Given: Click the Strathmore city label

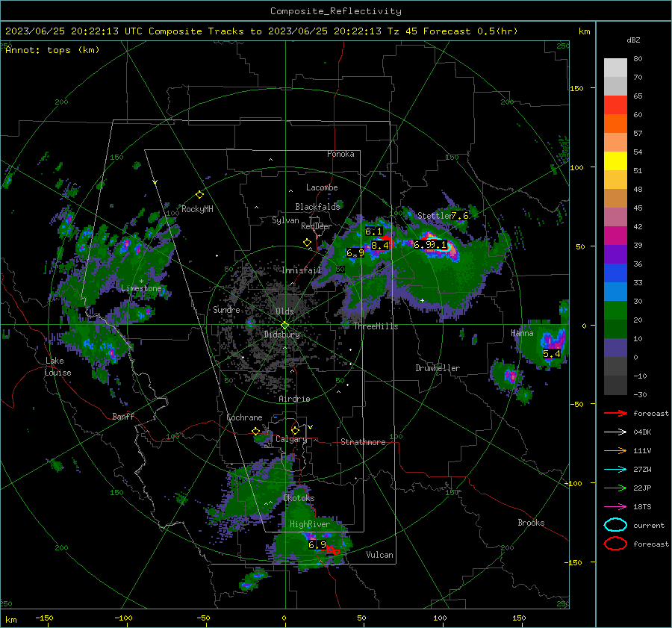Looking at the screenshot, I should (x=363, y=442).
